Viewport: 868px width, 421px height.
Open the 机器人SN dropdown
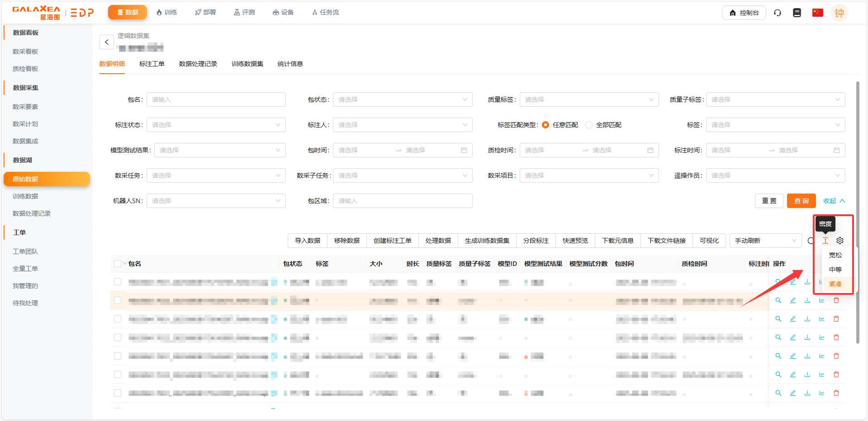tap(216, 201)
